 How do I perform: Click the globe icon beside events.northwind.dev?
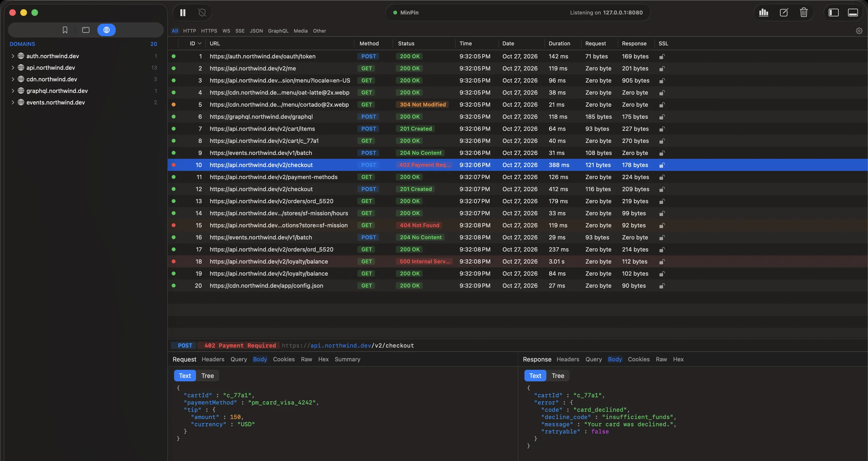pos(21,102)
